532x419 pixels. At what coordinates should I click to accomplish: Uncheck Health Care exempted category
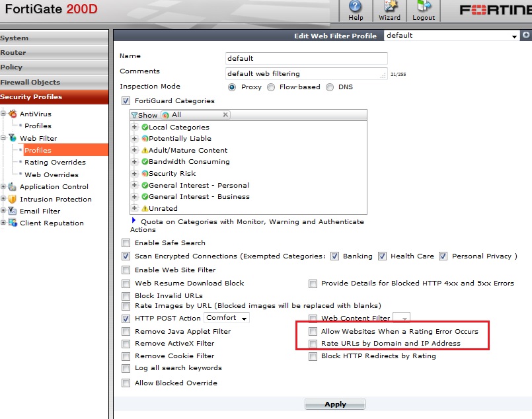(382, 256)
